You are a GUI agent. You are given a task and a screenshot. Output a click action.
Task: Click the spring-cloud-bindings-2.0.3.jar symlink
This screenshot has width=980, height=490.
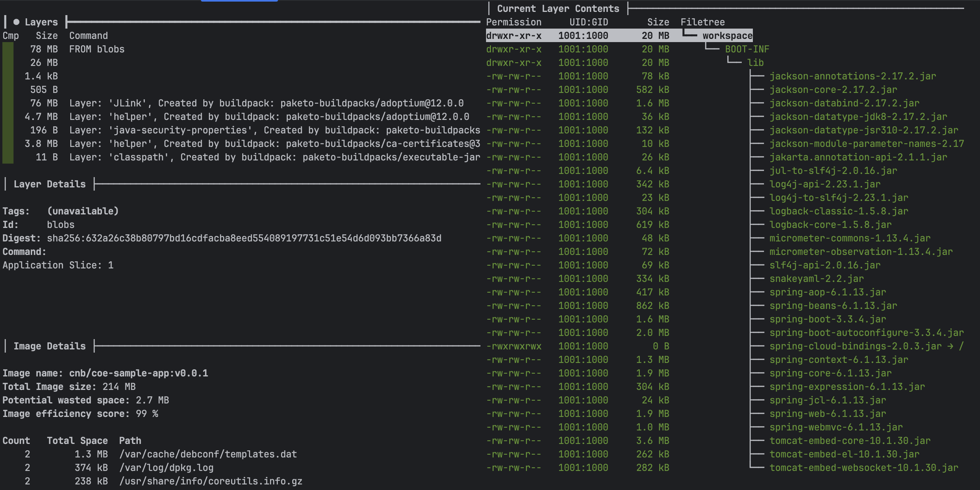855,346
